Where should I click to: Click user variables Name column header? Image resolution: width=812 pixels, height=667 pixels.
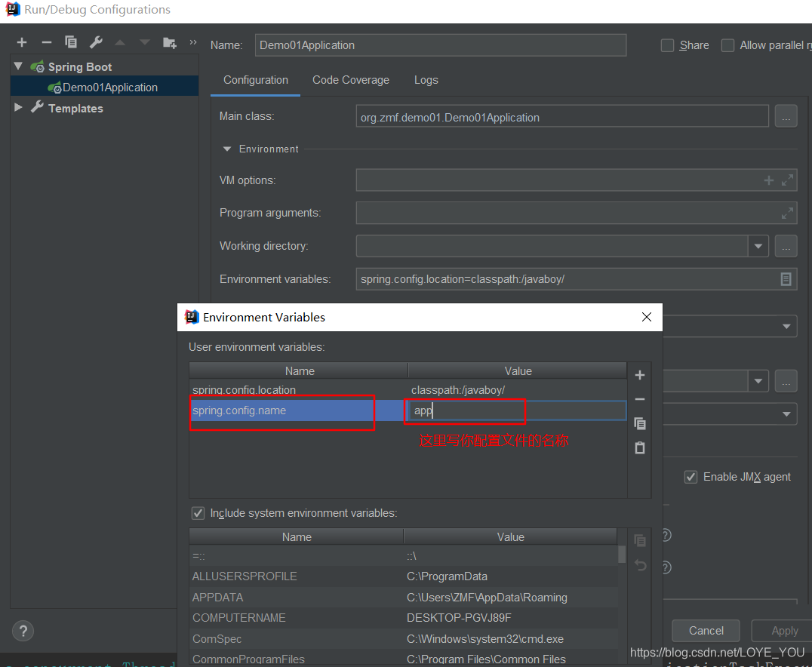coord(299,370)
